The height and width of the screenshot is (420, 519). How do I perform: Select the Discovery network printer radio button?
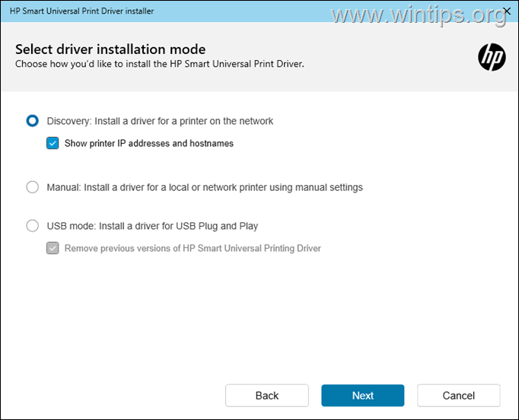coord(33,121)
